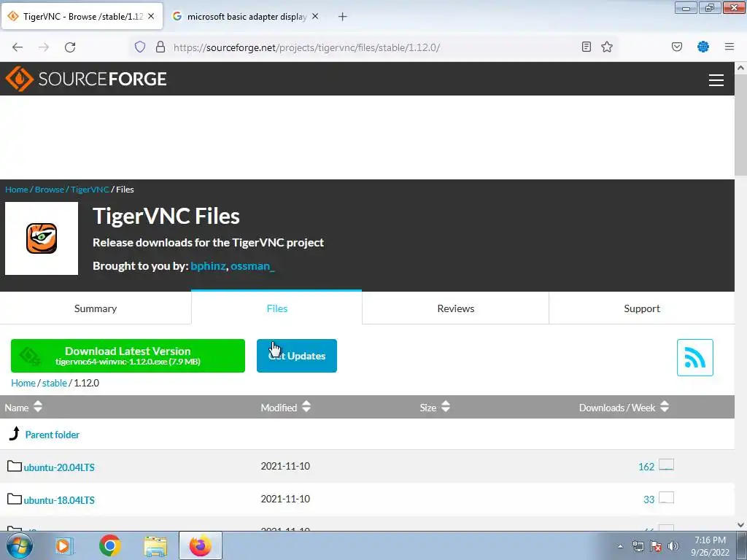This screenshot has width=747, height=560.
Task: Show hidden tray icons arrow
Action: click(620, 546)
